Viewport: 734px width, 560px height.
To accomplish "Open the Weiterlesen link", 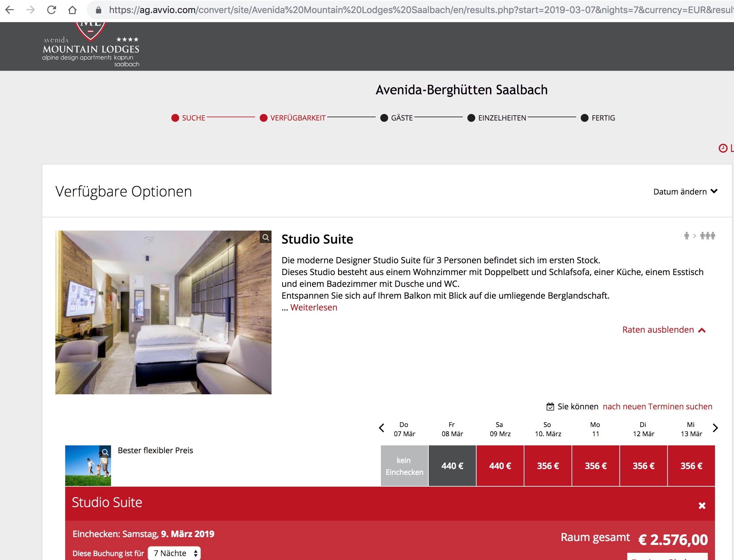I will [x=314, y=307].
